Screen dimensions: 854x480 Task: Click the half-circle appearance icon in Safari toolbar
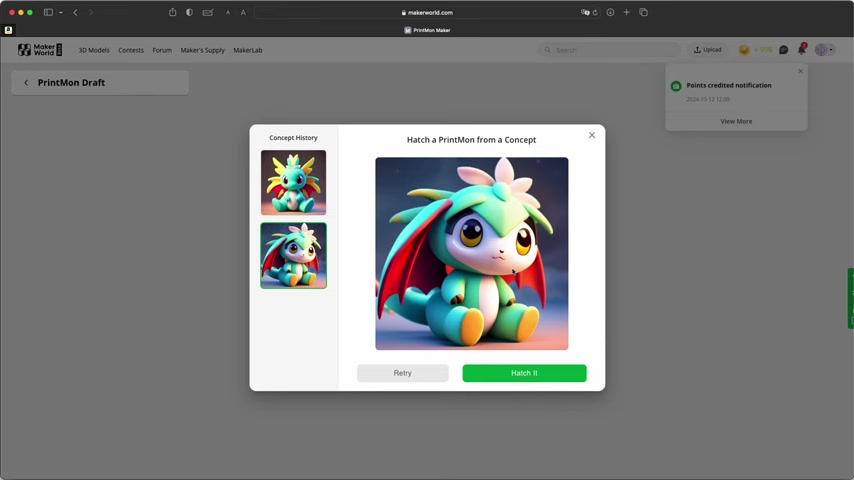click(x=189, y=12)
